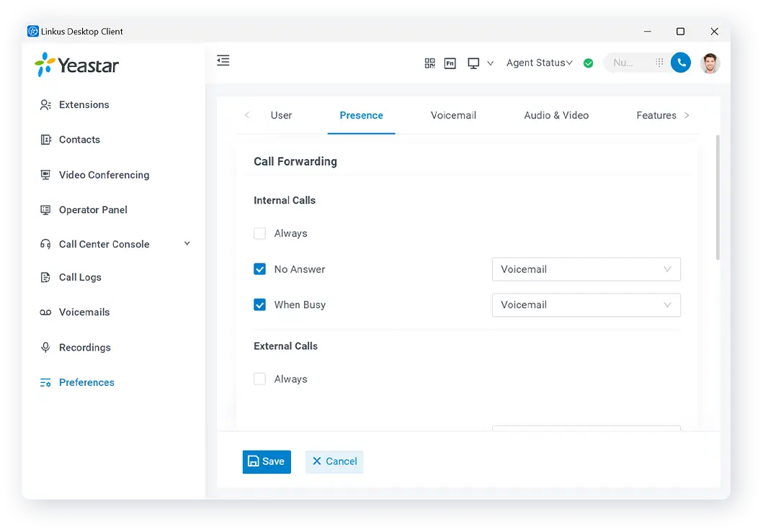This screenshot has width=763, height=532.
Task: Click the dial pad grid icon
Action: point(659,63)
